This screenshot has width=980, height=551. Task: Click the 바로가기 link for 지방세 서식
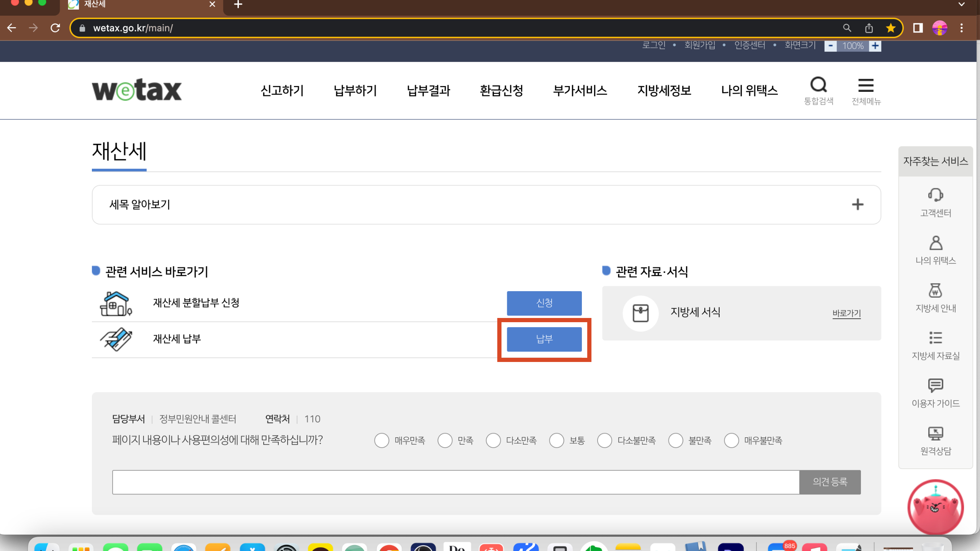(846, 313)
